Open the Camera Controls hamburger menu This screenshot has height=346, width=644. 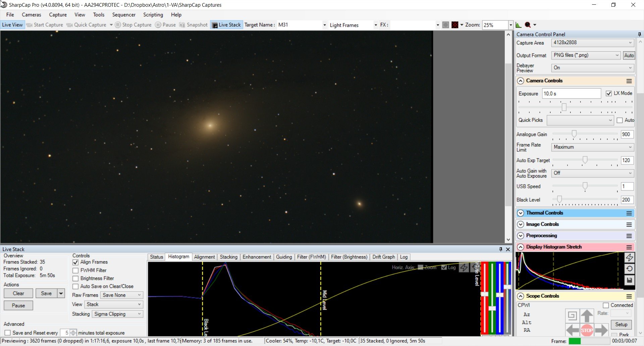point(629,81)
